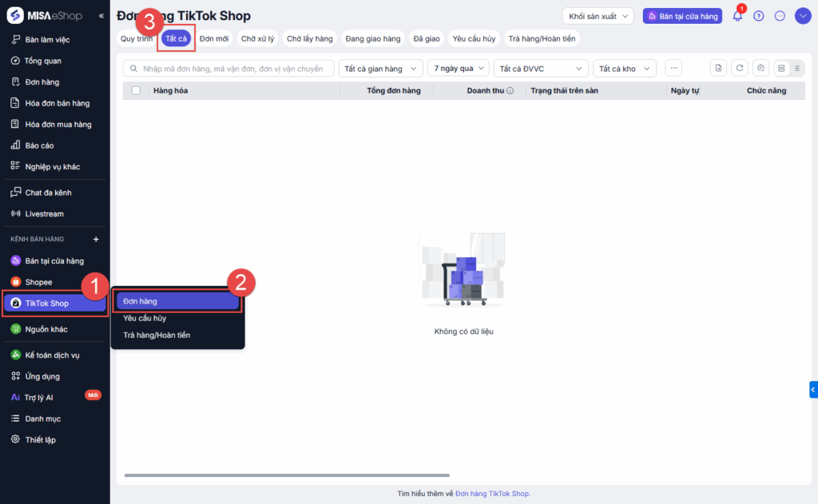Click Doanh thu info icon

510,91
